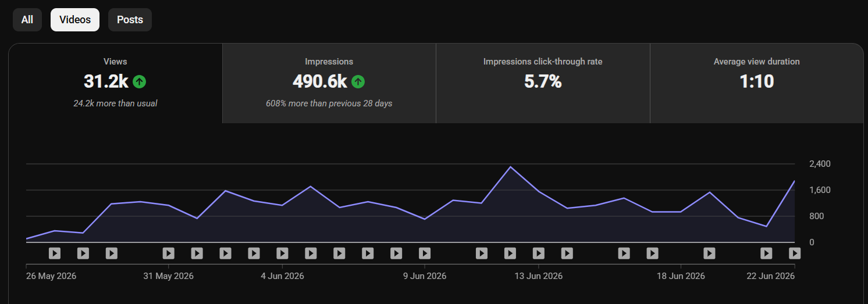Open the video marker above 31 May 2026
Screen dimensions: 868x304
(168, 253)
